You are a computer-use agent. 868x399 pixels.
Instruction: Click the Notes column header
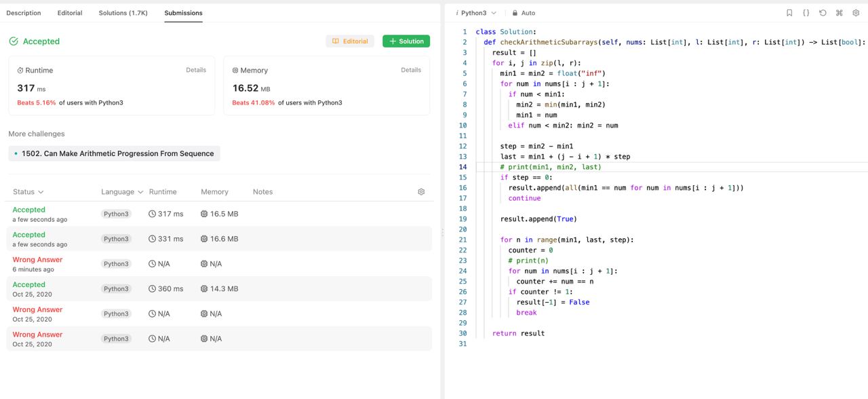click(x=262, y=192)
